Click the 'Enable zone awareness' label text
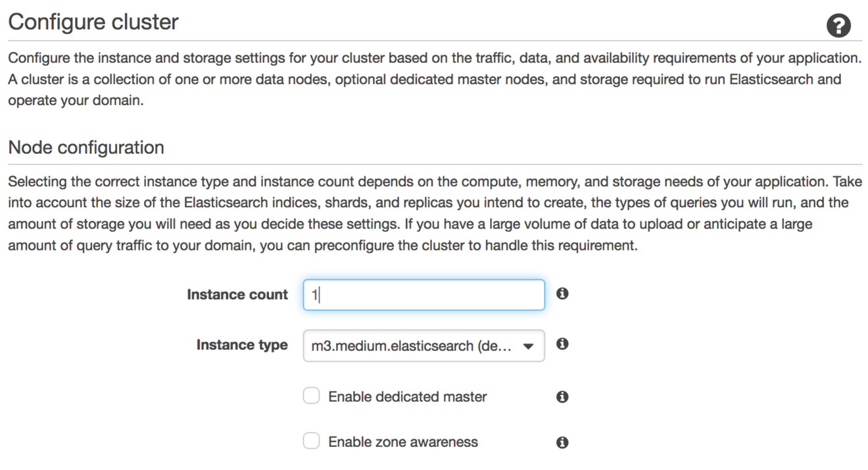The height and width of the screenshot is (470, 868). [x=403, y=442]
